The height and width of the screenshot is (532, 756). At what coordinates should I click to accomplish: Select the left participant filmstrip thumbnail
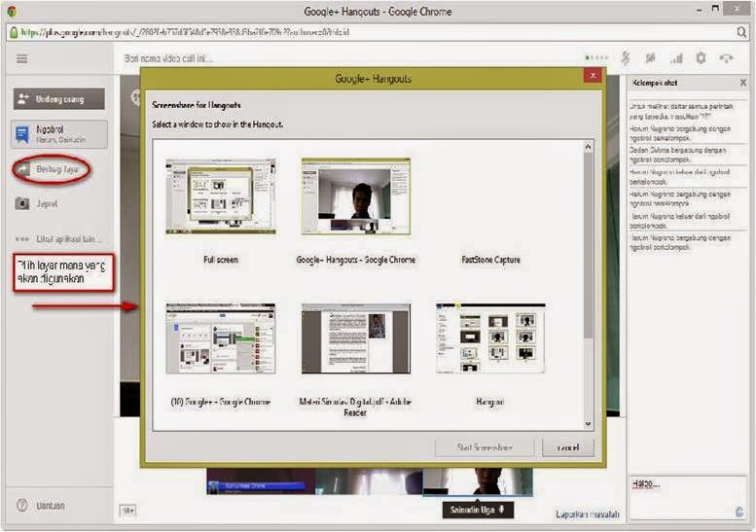tap(261, 481)
